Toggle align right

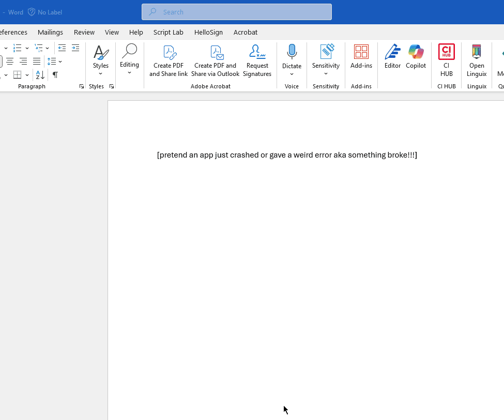[x=23, y=61]
